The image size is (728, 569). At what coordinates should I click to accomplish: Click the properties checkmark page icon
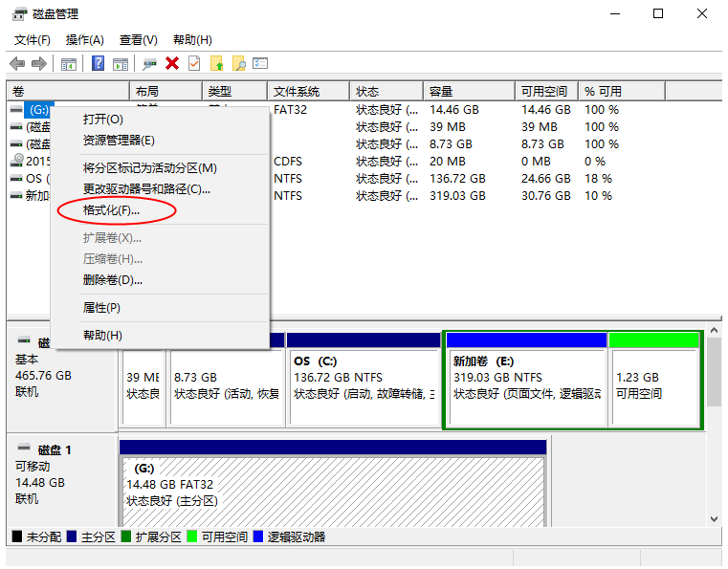(194, 64)
